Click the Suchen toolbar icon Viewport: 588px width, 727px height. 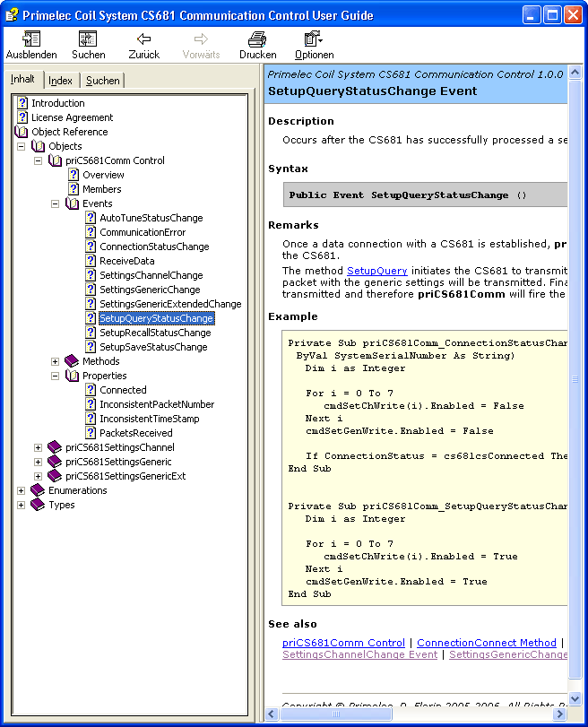coord(88,39)
